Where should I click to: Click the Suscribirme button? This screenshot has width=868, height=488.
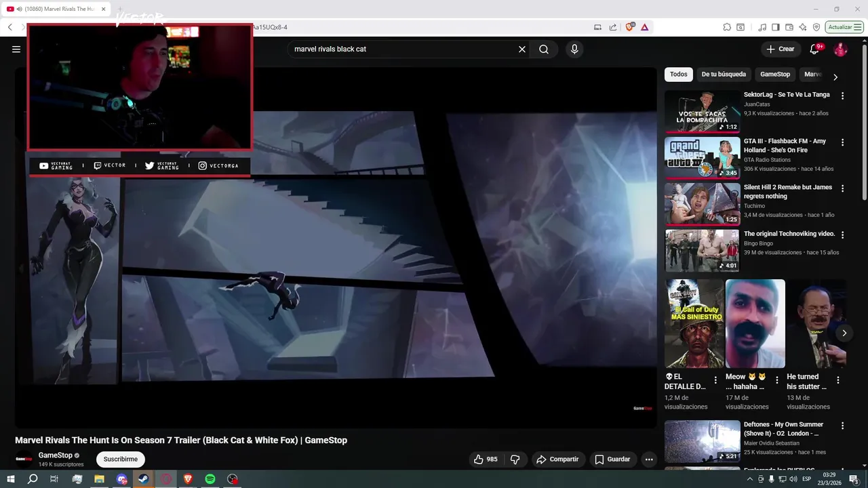[121, 460]
